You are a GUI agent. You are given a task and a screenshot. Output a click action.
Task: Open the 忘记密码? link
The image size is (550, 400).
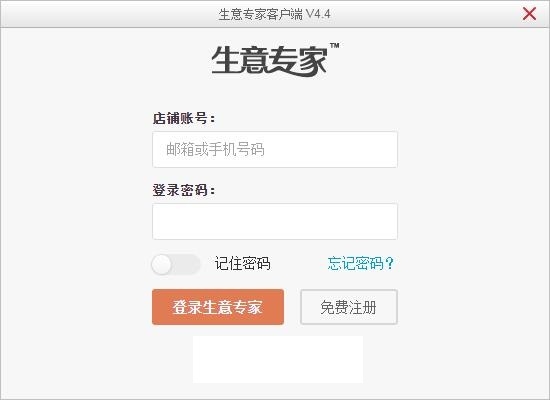coord(361,263)
